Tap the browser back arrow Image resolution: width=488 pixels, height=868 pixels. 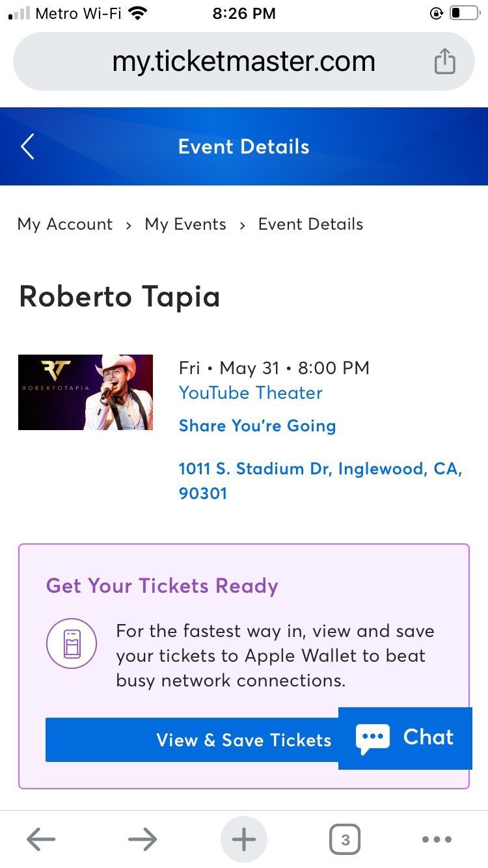click(41, 839)
